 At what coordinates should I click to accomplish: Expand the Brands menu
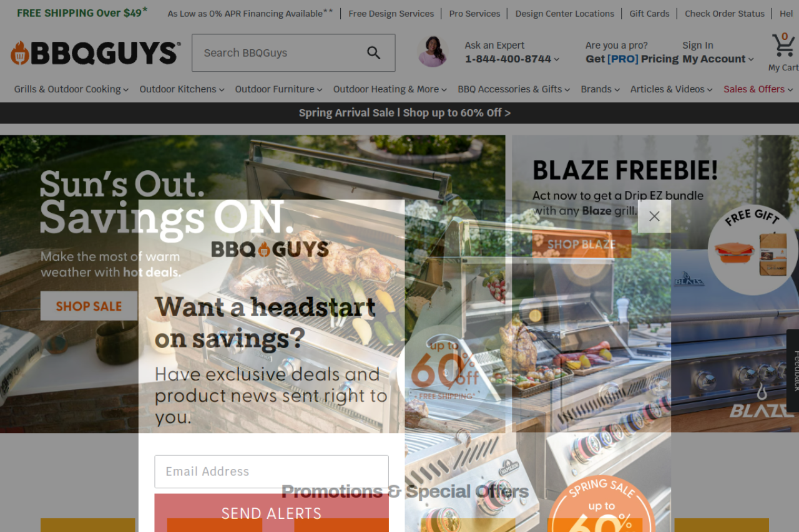click(600, 89)
